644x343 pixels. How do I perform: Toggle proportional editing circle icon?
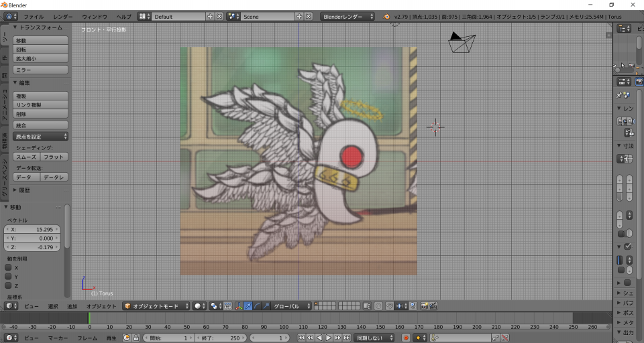tap(378, 306)
